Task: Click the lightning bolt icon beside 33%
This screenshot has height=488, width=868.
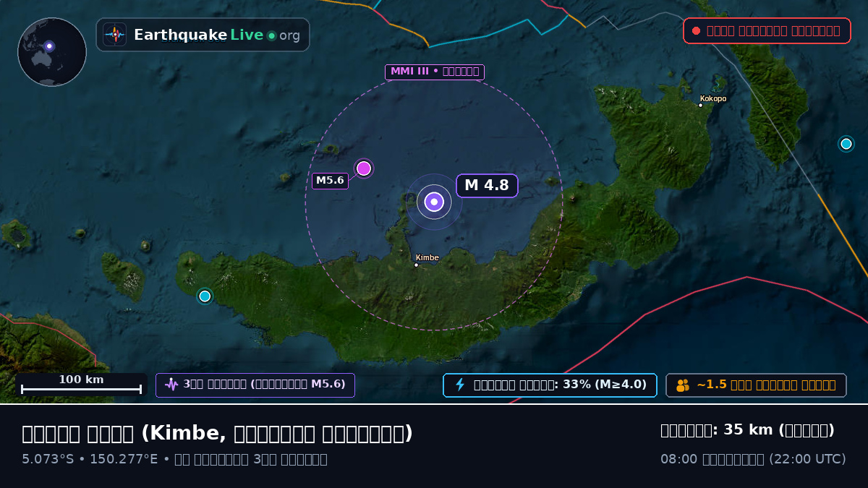Action: pyautogui.click(x=459, y=385)
